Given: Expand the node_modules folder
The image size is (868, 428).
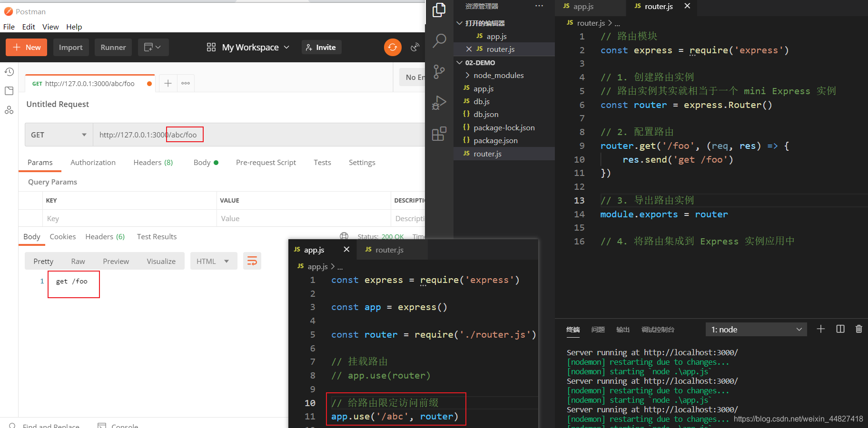Looking at the screenshot, I should [498, 75].
